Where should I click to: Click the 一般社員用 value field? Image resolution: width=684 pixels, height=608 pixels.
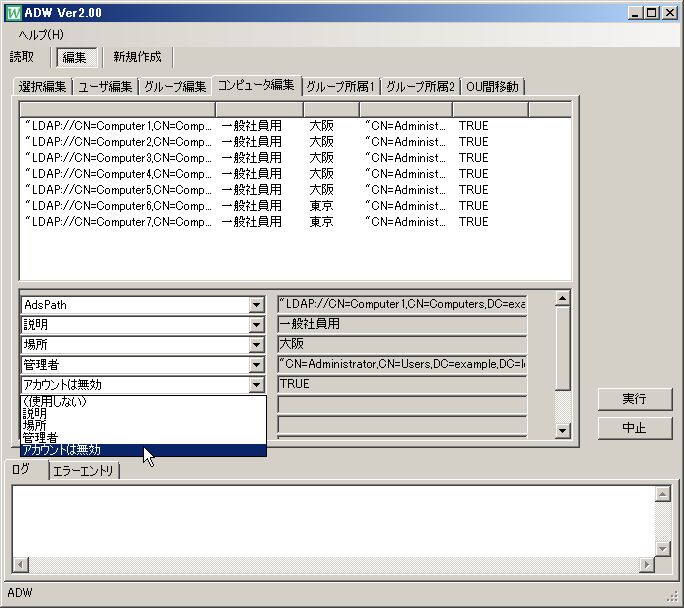click(402, 324)
